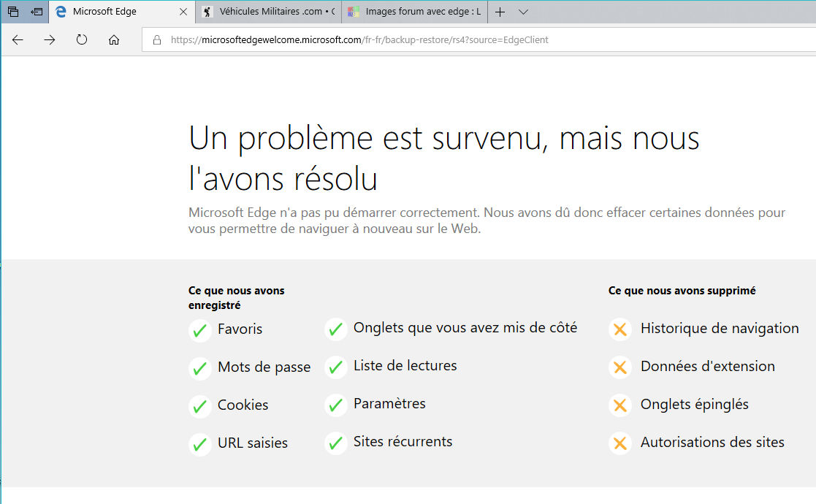Click the "Données d'extension" text
The image size is (816, 504).
708,366
